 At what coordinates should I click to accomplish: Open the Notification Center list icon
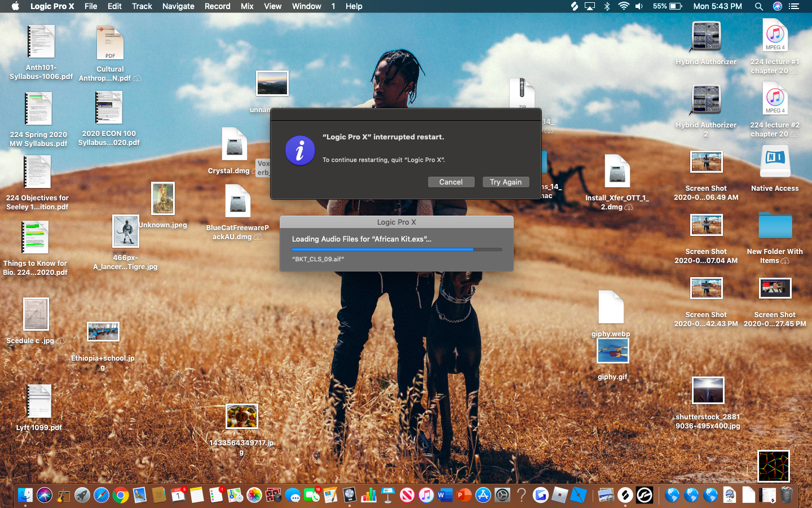tap(794, 6)
